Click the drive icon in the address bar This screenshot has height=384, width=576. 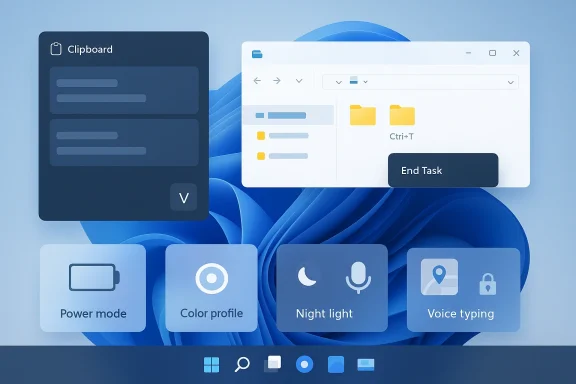[x=353, y=80]
